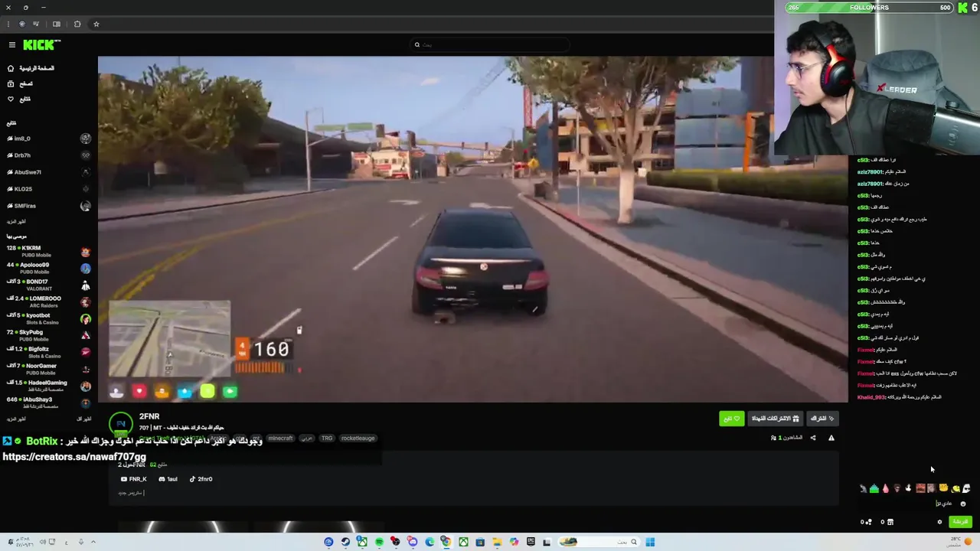Open recommended channel Bigfoltz

49,353
